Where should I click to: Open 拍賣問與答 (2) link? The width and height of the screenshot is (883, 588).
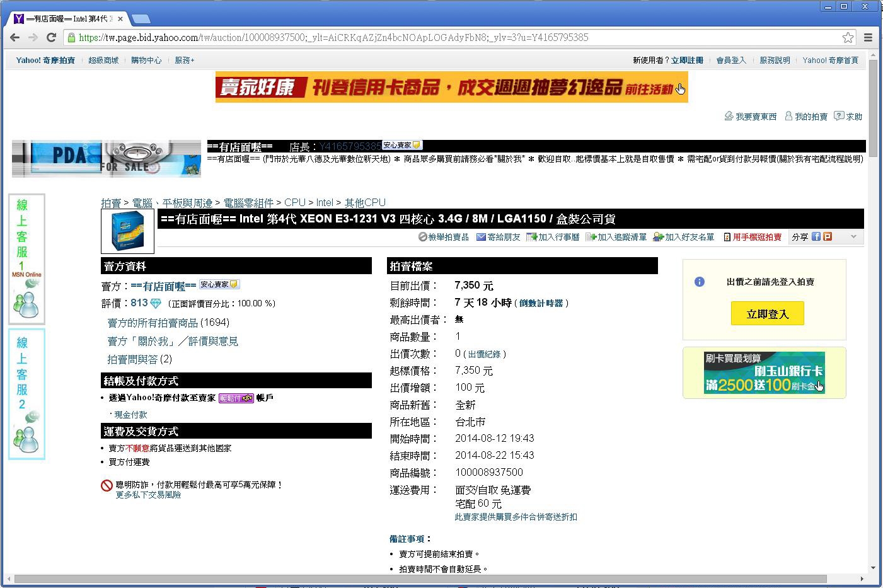[140, 359]
